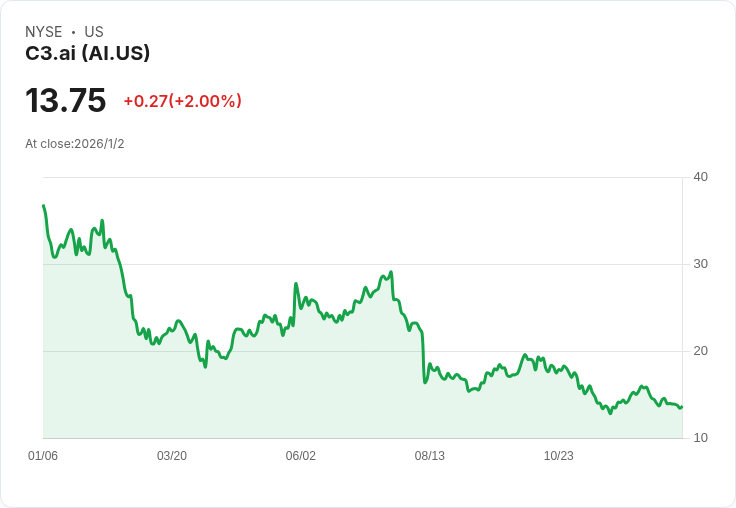Click the lowest dip between 03/20 and 06/02
The height and width of the screenshot is (508, 736).
[205, 367]
